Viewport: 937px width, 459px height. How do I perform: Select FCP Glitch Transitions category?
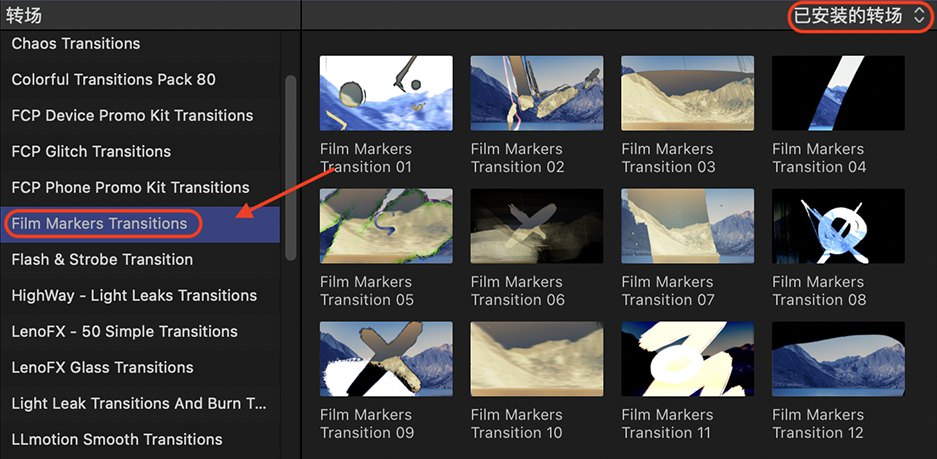coord(140,151)
